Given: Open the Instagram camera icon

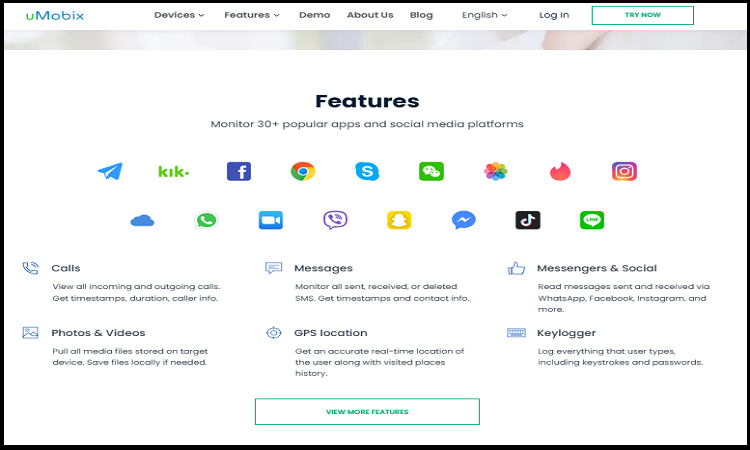Looking at the screenshot, I should [624, 171].
